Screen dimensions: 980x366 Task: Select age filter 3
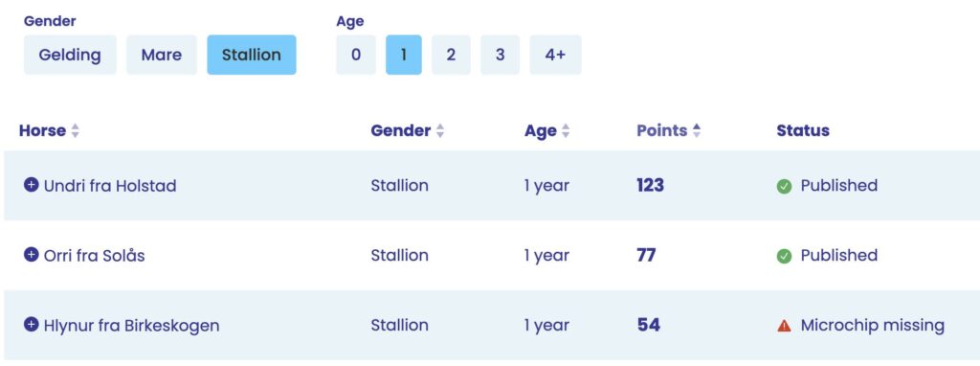500,55
